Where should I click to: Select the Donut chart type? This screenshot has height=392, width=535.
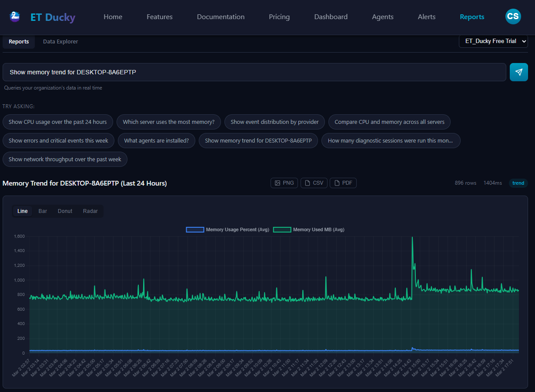click(65, 211)
